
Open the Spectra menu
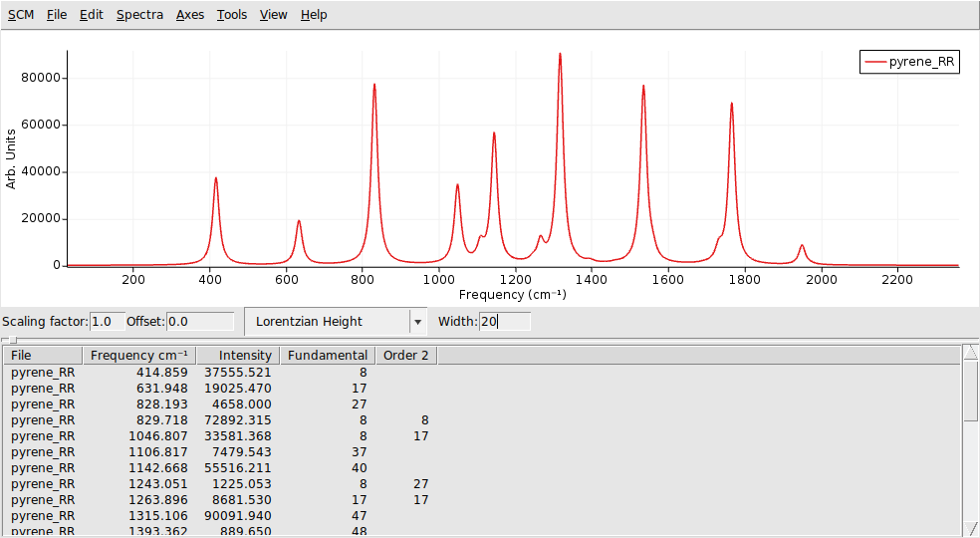(x=139, y=15)
